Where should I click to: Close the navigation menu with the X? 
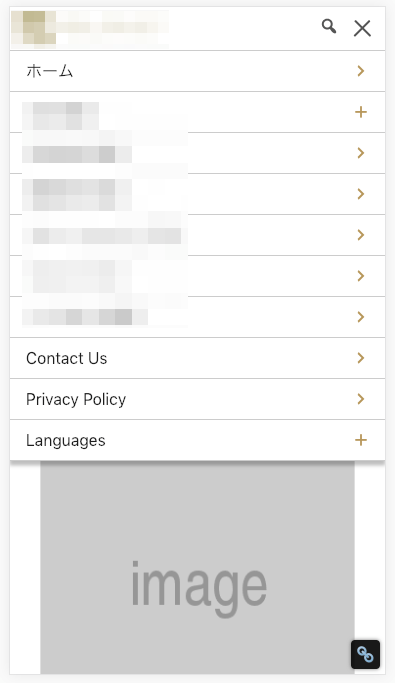[362, 28]
